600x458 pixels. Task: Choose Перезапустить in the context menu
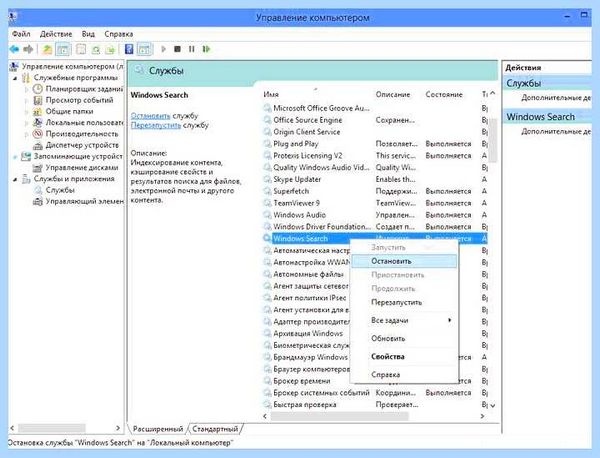[404, 302]
